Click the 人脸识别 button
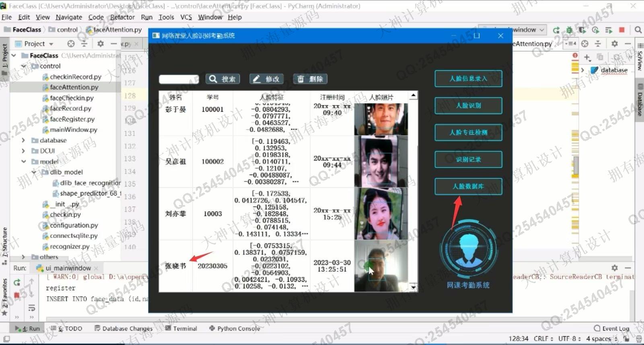This screenshot has width=644, height=345. pyautogui.click(x=468, y=105)
